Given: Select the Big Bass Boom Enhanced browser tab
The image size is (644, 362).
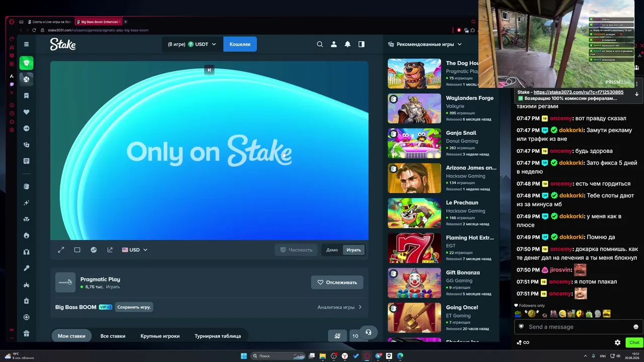Looking at the screenshot, I should coord(98,22).
